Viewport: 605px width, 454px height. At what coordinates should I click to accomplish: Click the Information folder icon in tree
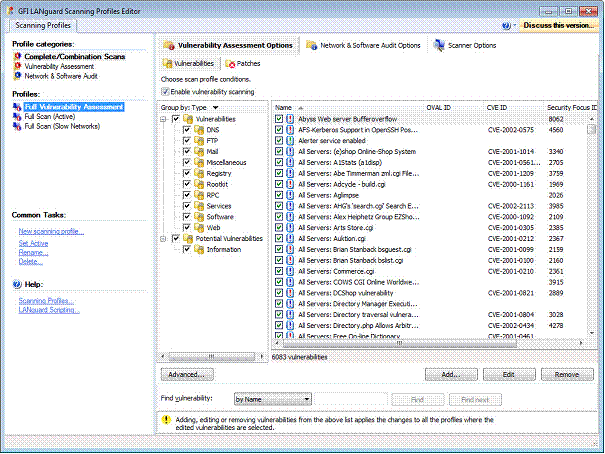pos(199,249)
